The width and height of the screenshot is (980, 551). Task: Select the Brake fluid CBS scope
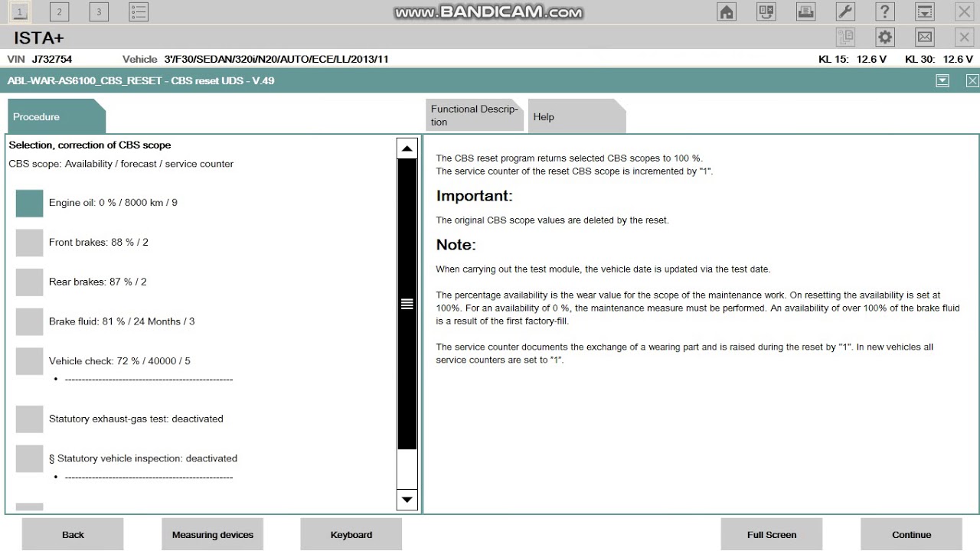click(30, 322)
